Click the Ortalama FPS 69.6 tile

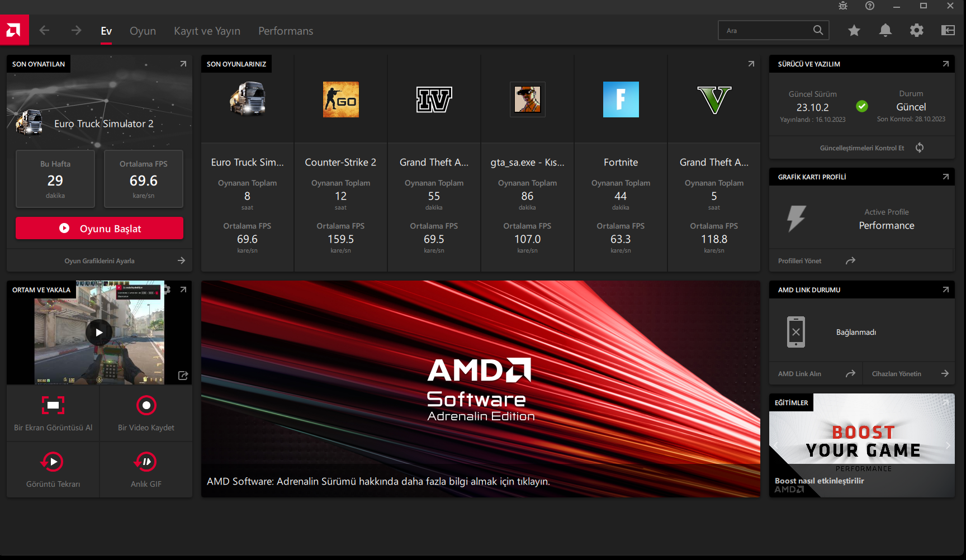click(x=144, y=179)
